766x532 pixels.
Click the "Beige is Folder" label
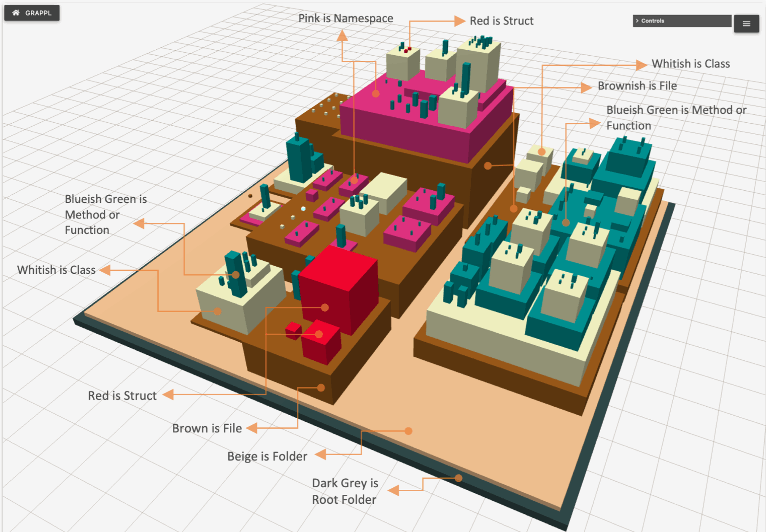point(267,456)
